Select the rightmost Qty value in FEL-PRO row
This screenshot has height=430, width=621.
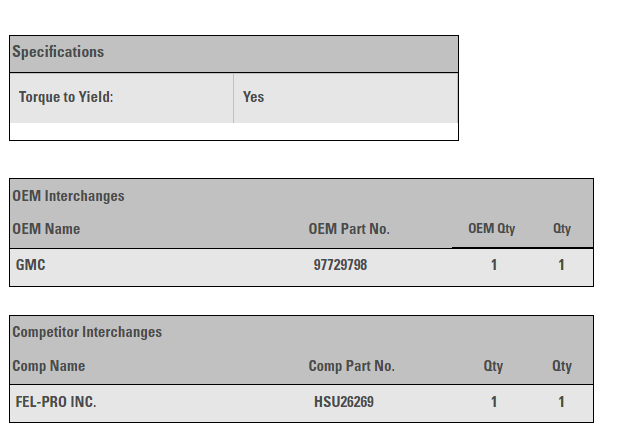(x=562, y=402)
